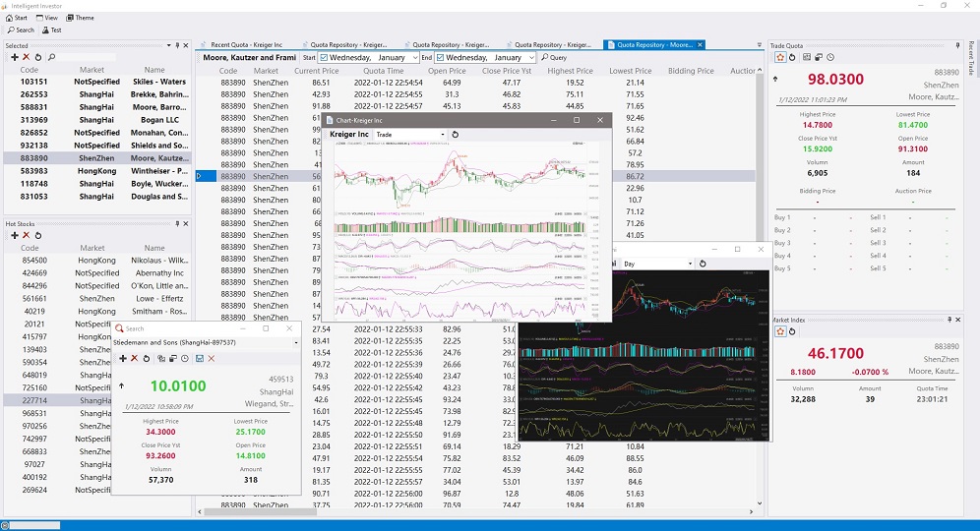The width and height of the screenshot is (980, 531).
Task: Click the clock icon in the Search window toolbar
Action: click(184, 359)
